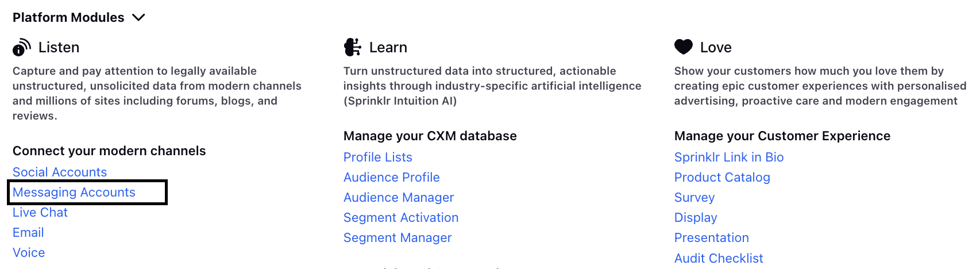Go to Live Chat

(x=40, y=213)
